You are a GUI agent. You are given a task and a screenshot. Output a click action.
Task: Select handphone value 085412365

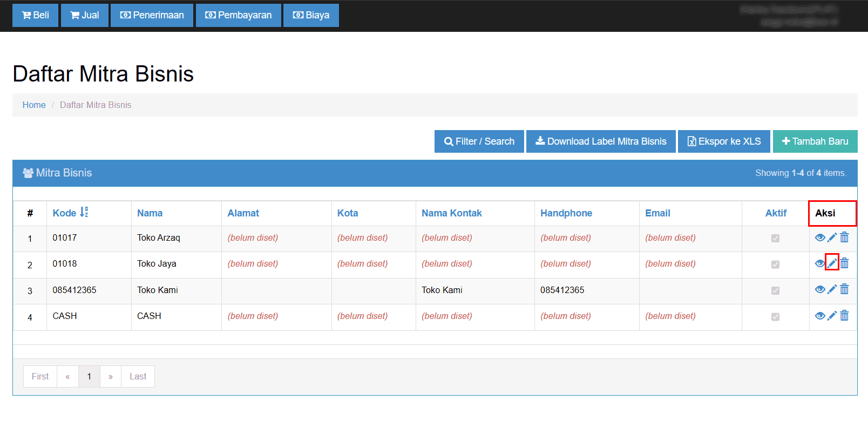point(562,290)
